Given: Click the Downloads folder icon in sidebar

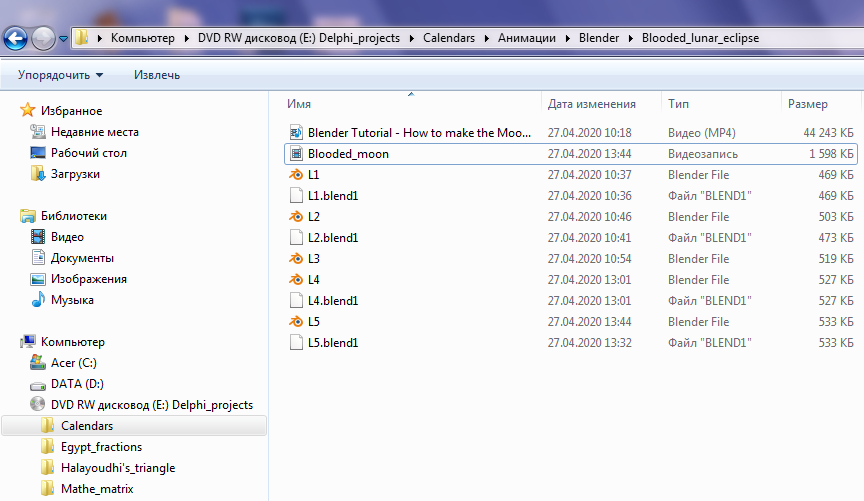Looking at the screenshot, I should [37, 174].
